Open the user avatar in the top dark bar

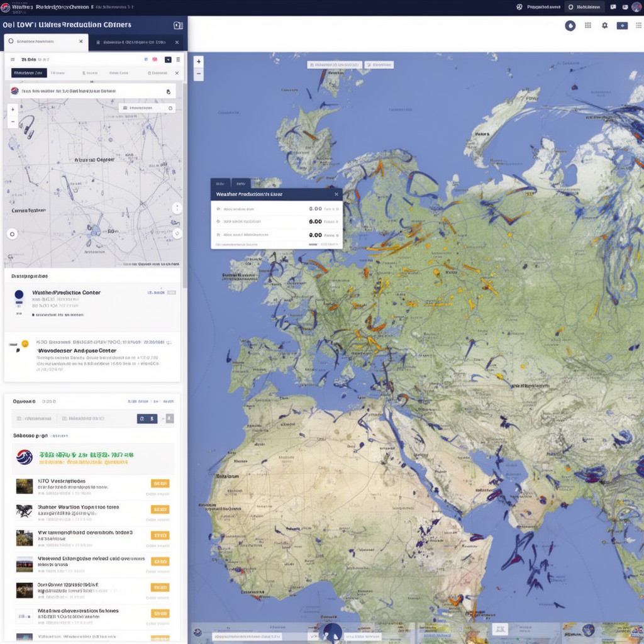(636, 7)
